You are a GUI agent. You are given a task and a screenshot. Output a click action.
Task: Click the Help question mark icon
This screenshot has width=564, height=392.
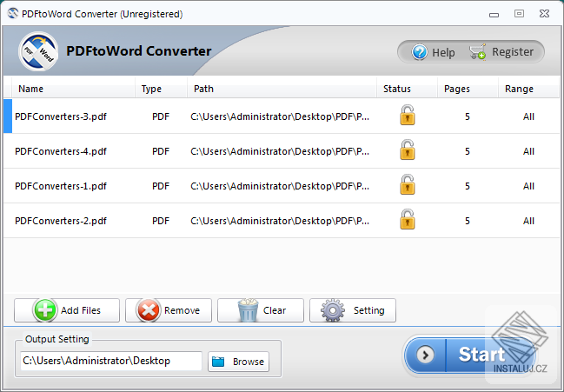(x=420, y=52)
